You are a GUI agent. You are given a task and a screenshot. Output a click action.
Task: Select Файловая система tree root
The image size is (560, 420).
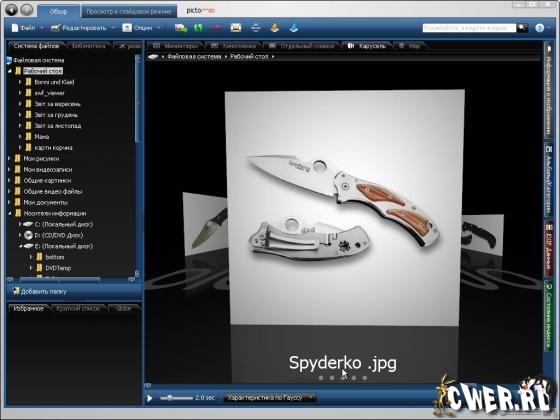point(39,60)
